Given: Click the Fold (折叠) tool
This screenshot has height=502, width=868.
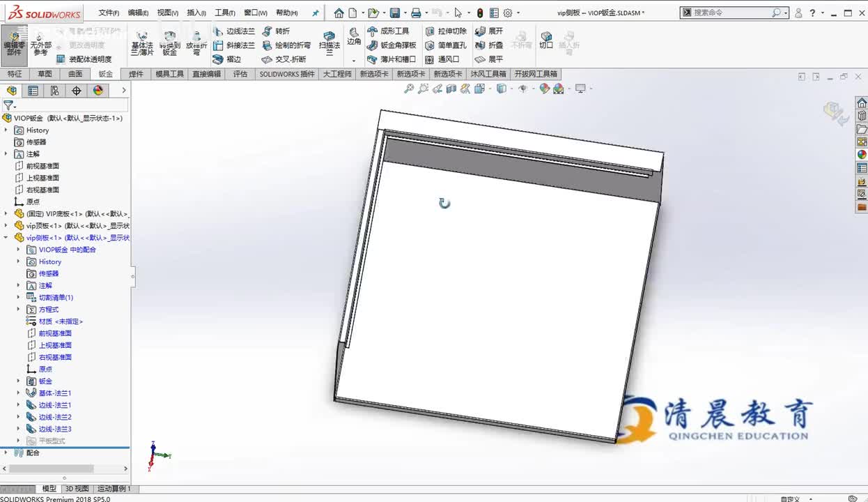Looking at the screenshot, I should point(489,45).
